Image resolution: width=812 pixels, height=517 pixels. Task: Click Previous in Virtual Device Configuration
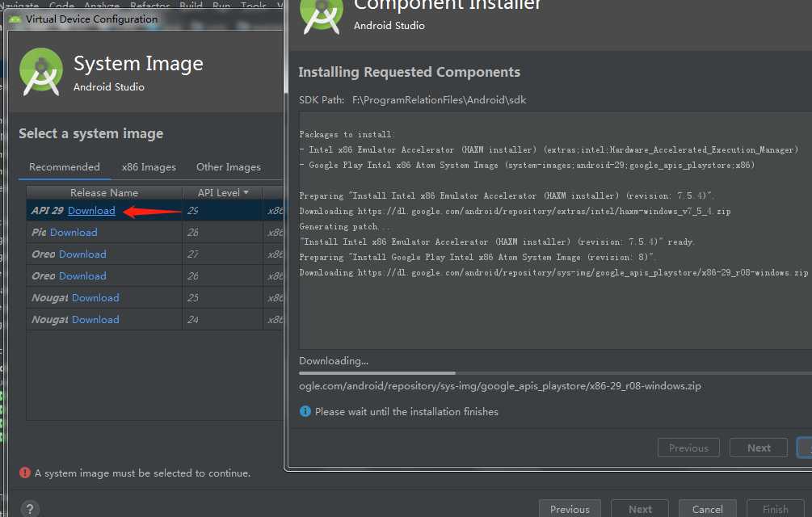pyautogui.click(x=570, y=509)
